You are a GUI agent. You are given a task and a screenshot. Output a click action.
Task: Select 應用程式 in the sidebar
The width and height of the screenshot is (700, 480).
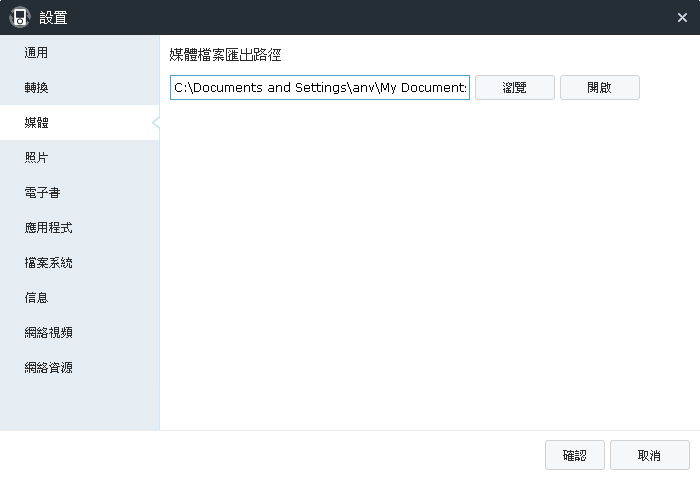48,228
